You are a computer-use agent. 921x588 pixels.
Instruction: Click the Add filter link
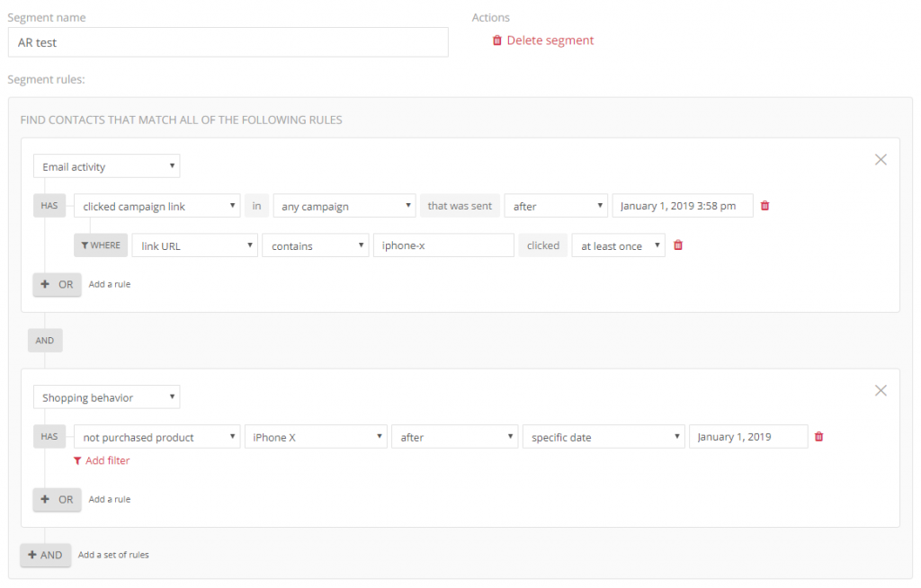102,460
